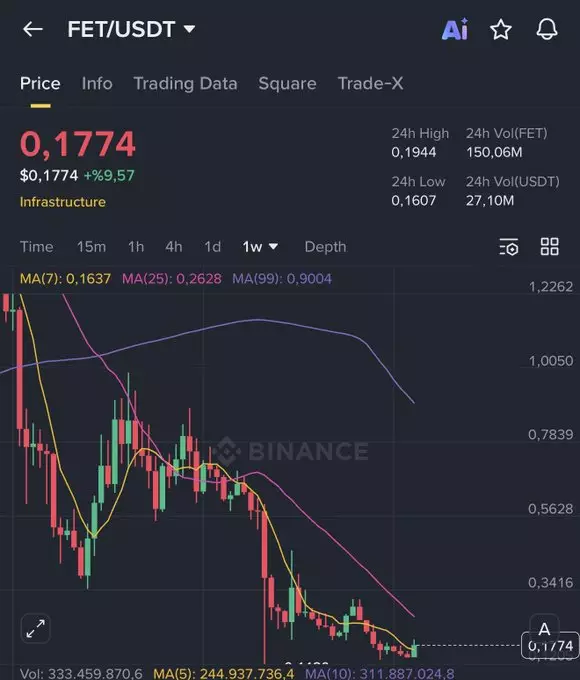Viewport: 580px width, 680px height.
Task: Choose the 1d chart interval
Action: coord(213,247)
